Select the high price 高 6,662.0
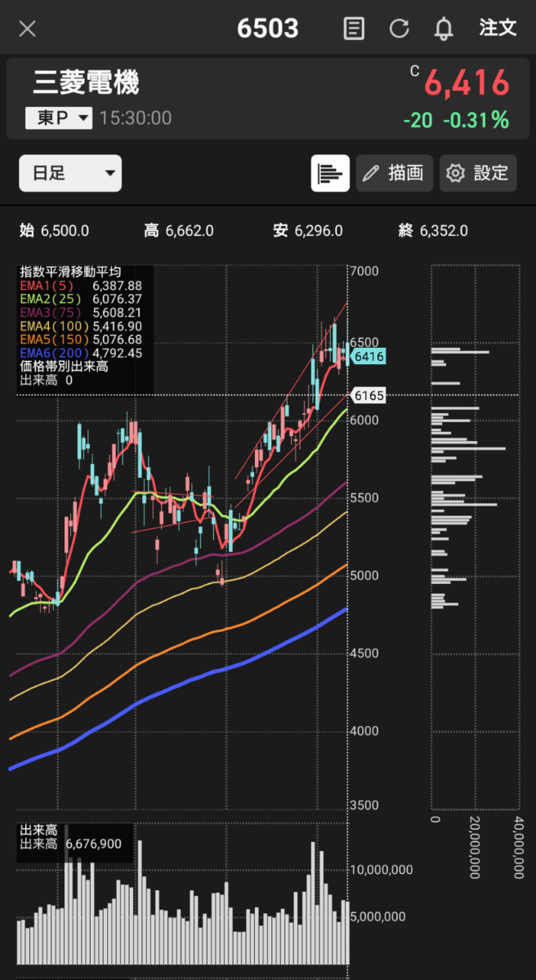 178,231
